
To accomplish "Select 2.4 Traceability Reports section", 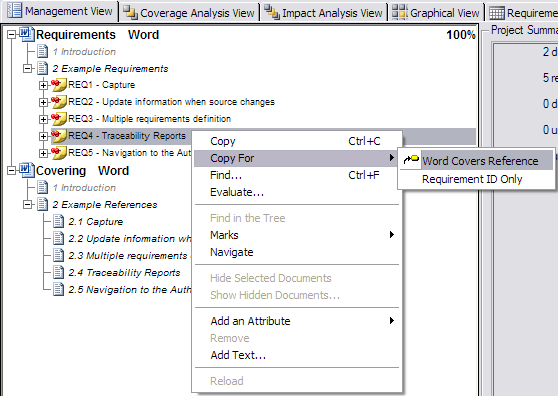I will (x=124, y=273).
